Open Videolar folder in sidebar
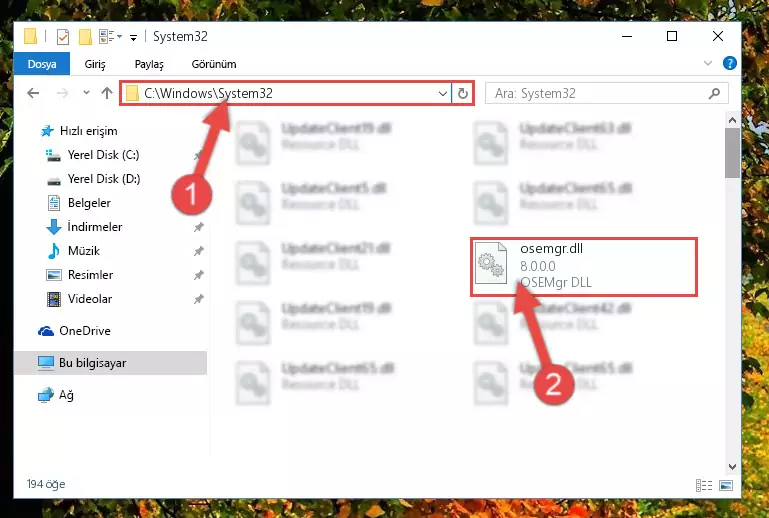Viewport: 769px width, 518px height. [x=90, y=299]
